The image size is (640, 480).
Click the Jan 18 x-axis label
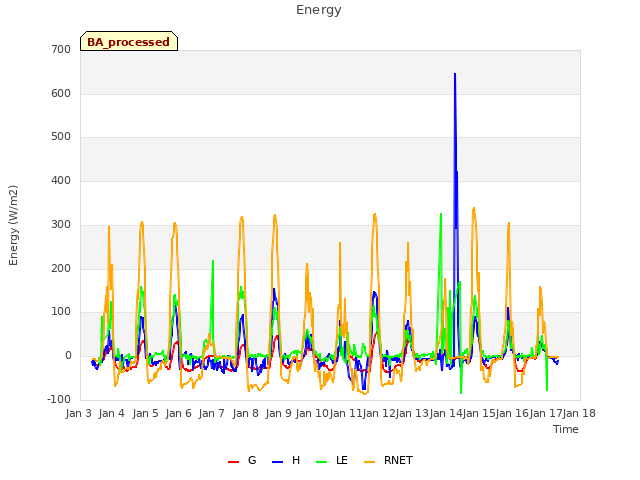[x=579, y=413]
